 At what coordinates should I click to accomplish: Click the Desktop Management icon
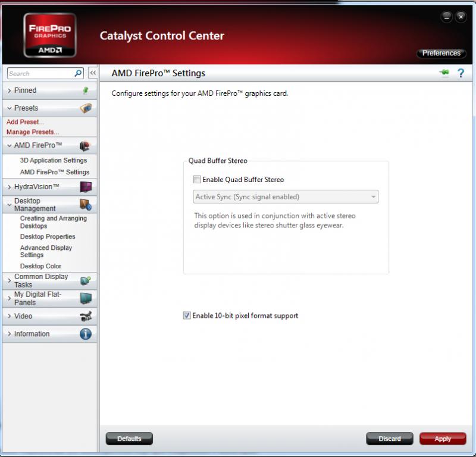(x=86, y=205)
